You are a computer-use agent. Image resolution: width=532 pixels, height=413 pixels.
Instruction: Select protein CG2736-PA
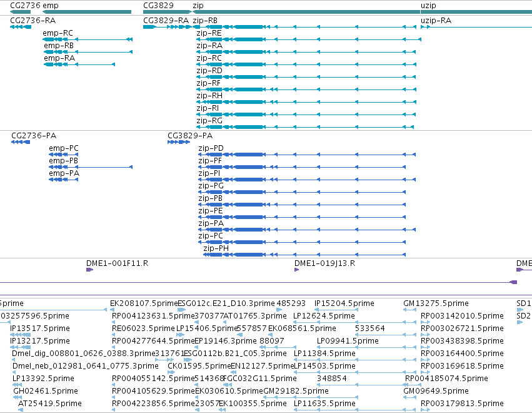click(x=34, y=136)
